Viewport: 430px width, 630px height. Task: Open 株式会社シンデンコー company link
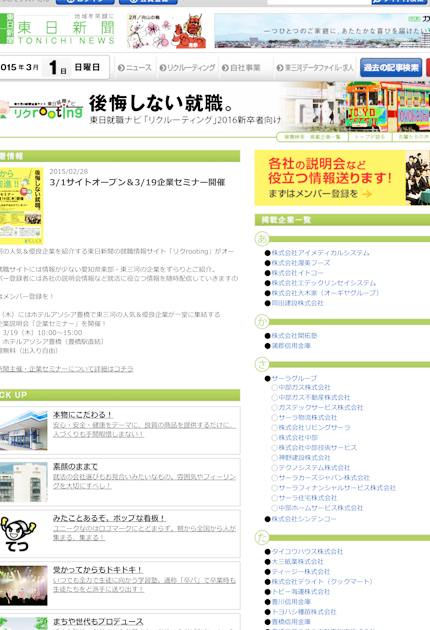tap(304, 519)
